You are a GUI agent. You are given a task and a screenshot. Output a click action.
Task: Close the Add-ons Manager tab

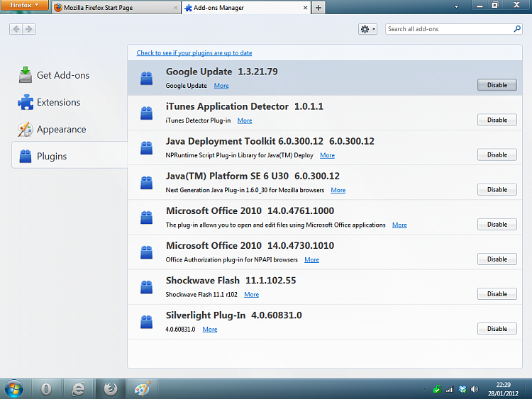[305, 8]
